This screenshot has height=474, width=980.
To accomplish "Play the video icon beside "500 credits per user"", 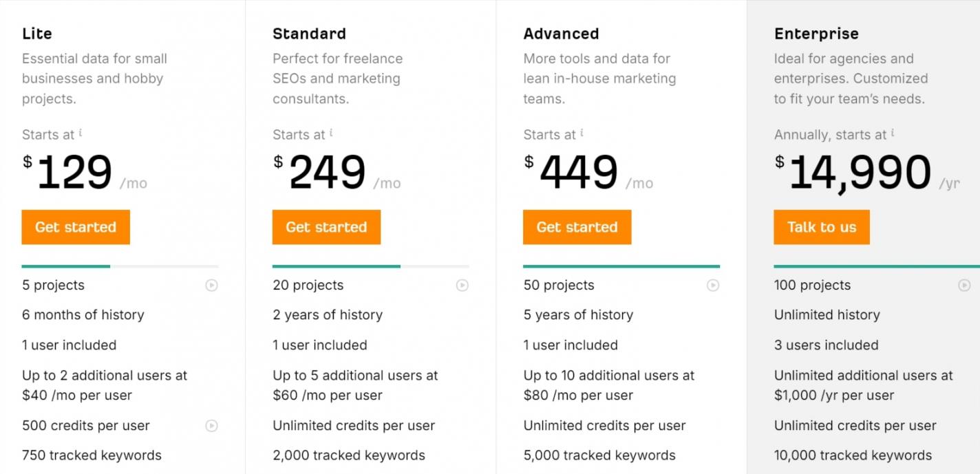I will point(211,426).
